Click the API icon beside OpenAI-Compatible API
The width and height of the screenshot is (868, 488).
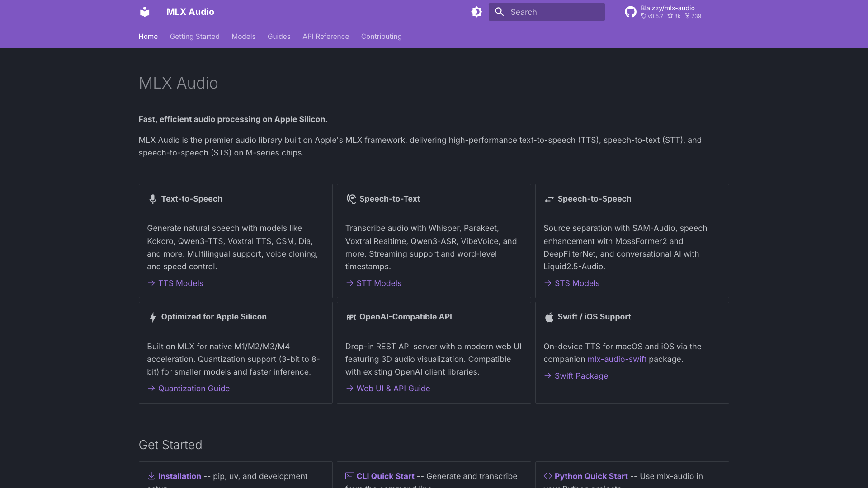click(x=351, y=317)
